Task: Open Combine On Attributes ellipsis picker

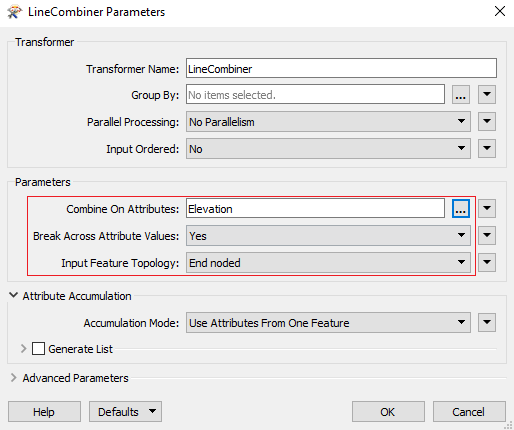Action: tap(461, 209)
